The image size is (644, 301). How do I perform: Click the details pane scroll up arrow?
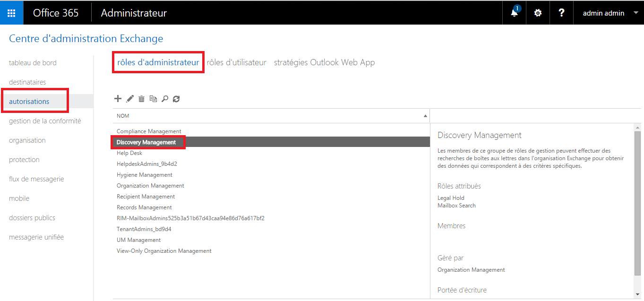click(637, 128)
